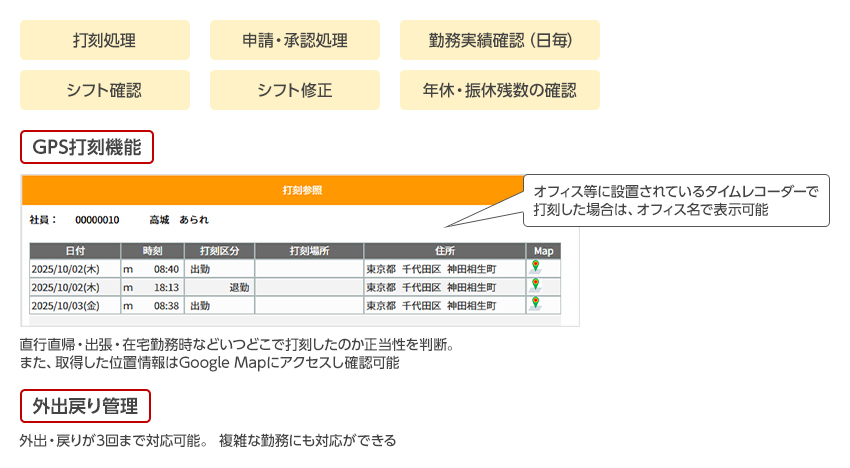This screenshot has height=468, width=850.
Task: Open the シフト修正 option
Action: point(295,90)
